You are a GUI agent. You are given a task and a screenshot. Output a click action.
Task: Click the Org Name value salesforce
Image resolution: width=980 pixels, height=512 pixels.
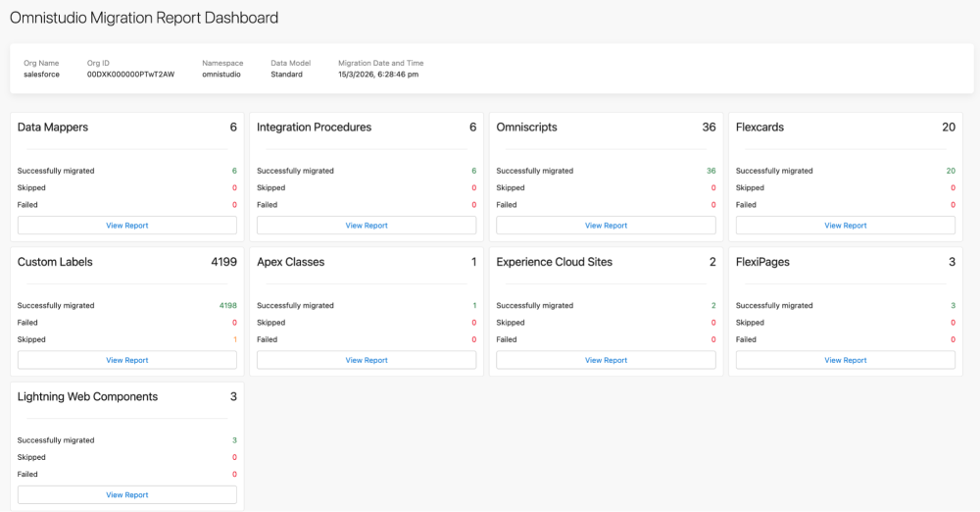click(41, 74)
